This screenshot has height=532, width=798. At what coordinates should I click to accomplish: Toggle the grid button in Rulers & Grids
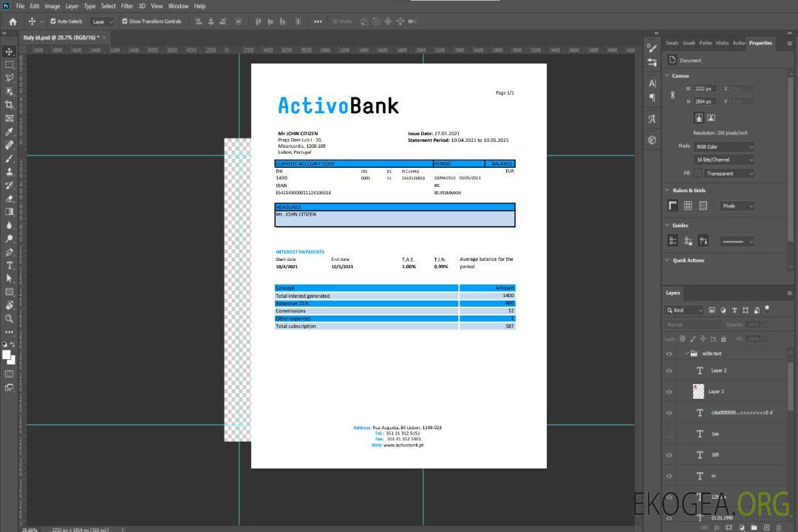click(x=688, y=205)
